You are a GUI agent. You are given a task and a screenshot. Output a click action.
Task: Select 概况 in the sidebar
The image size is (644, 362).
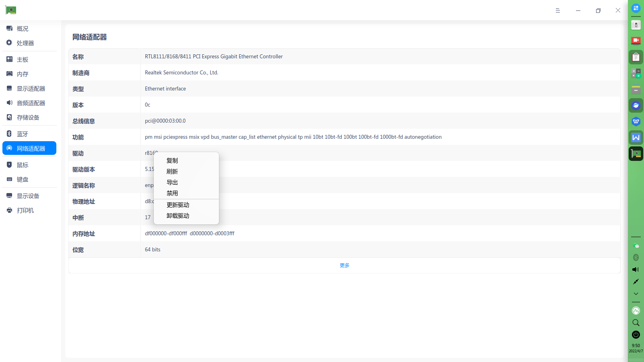[29, 29]
